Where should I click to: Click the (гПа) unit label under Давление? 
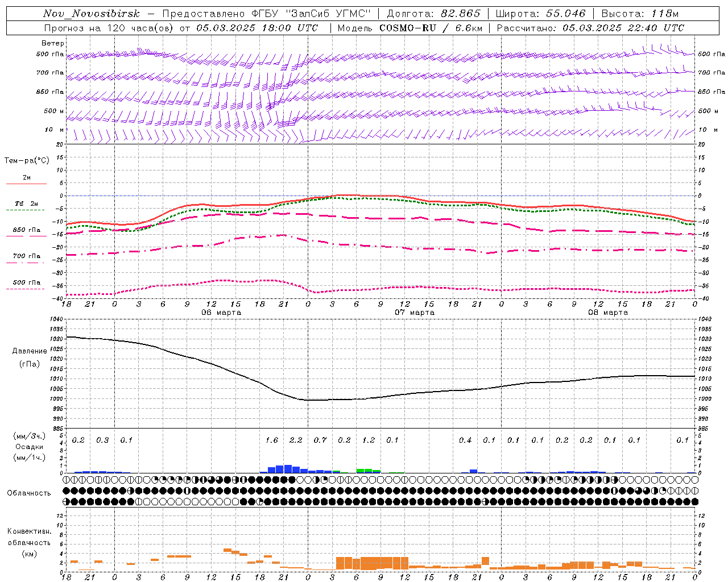(x=30, y=364)
